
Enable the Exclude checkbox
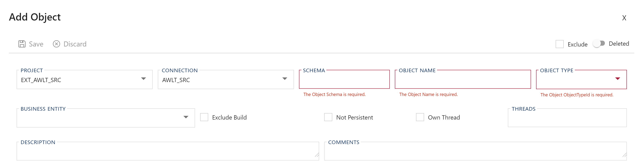pos(559,44)
